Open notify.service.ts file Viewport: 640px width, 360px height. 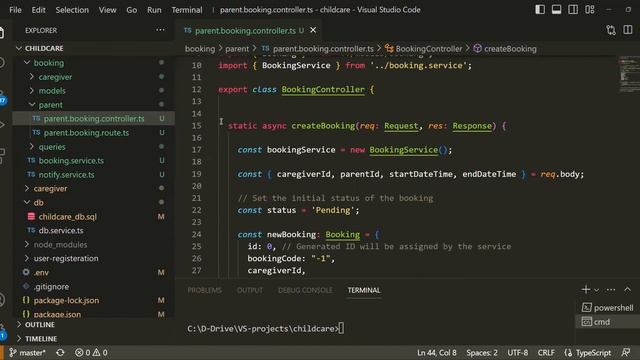click(94, 174)
